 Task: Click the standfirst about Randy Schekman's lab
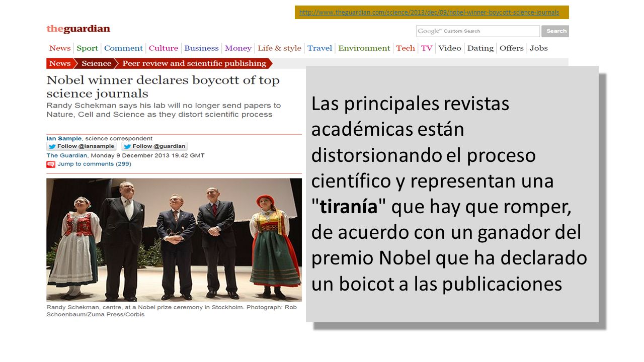164,110
